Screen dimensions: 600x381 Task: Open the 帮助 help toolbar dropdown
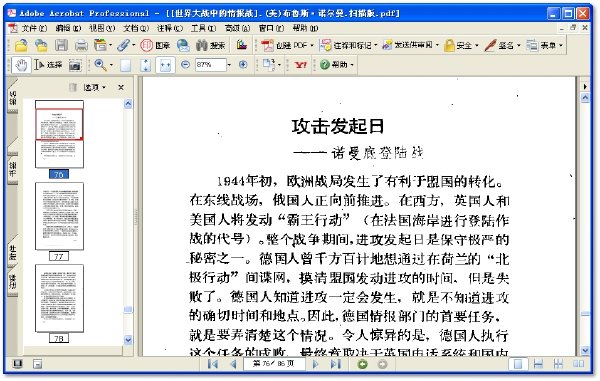352,65
